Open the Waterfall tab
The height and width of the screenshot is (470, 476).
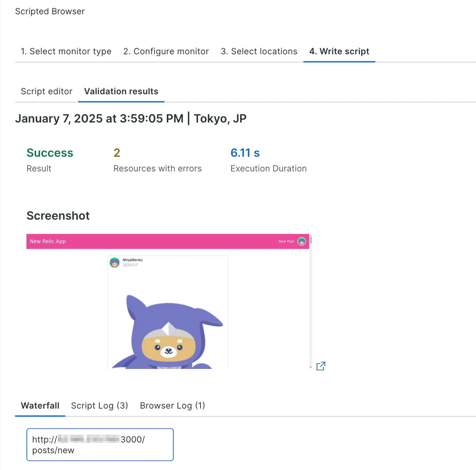pyautogui.click(x=40, y=406)
